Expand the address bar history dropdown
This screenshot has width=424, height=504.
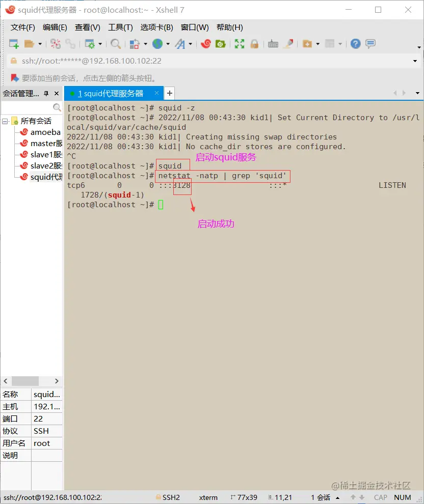415,61
